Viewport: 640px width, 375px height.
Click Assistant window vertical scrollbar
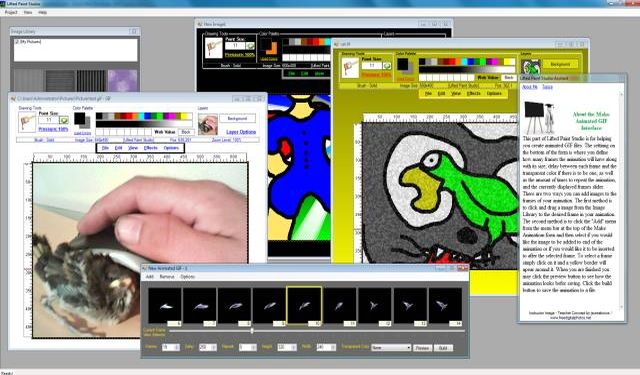point(621,200)
